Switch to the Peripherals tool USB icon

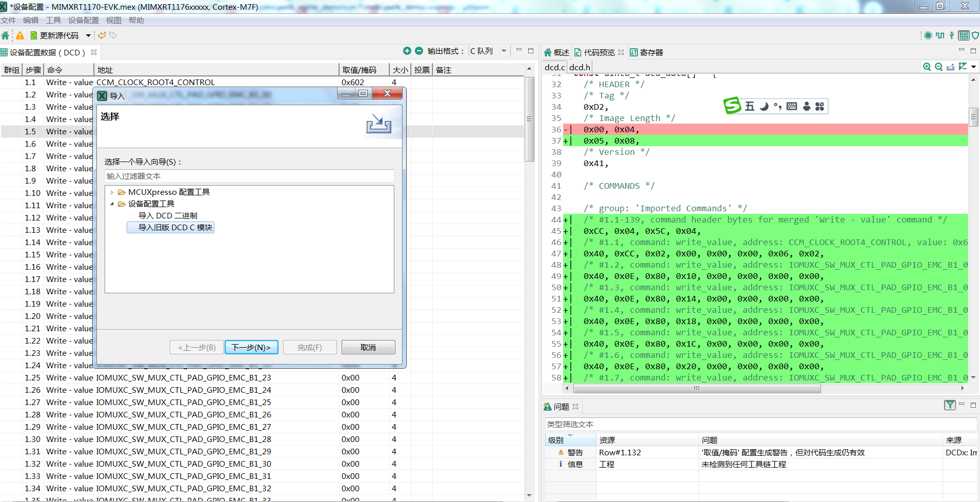(952, 35)
